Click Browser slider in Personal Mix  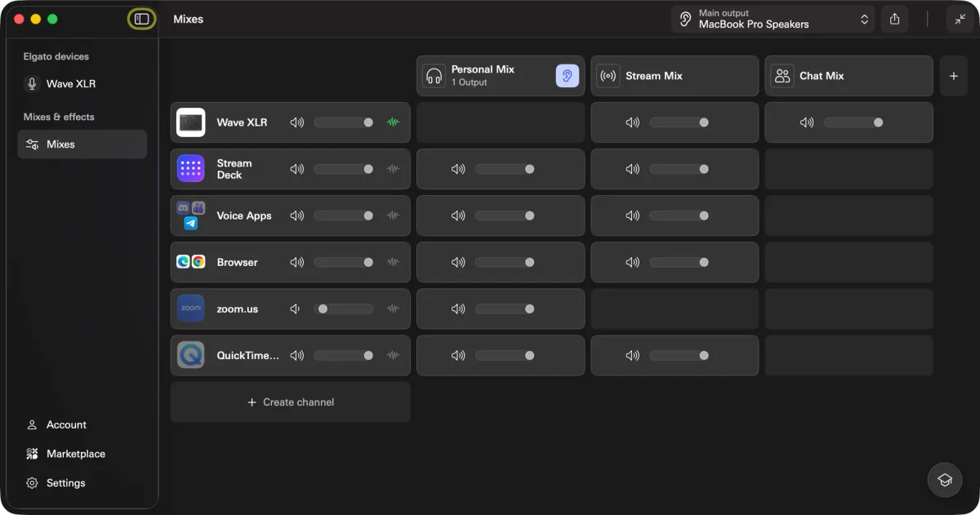505,262
